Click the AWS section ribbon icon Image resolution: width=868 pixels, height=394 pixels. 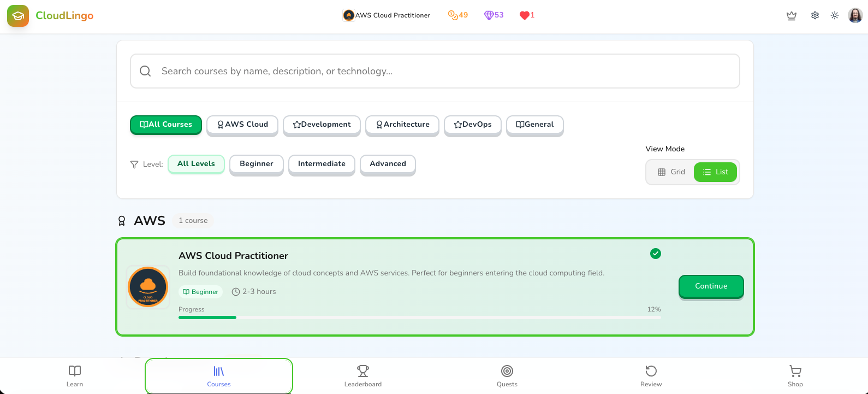coord(122,221)
